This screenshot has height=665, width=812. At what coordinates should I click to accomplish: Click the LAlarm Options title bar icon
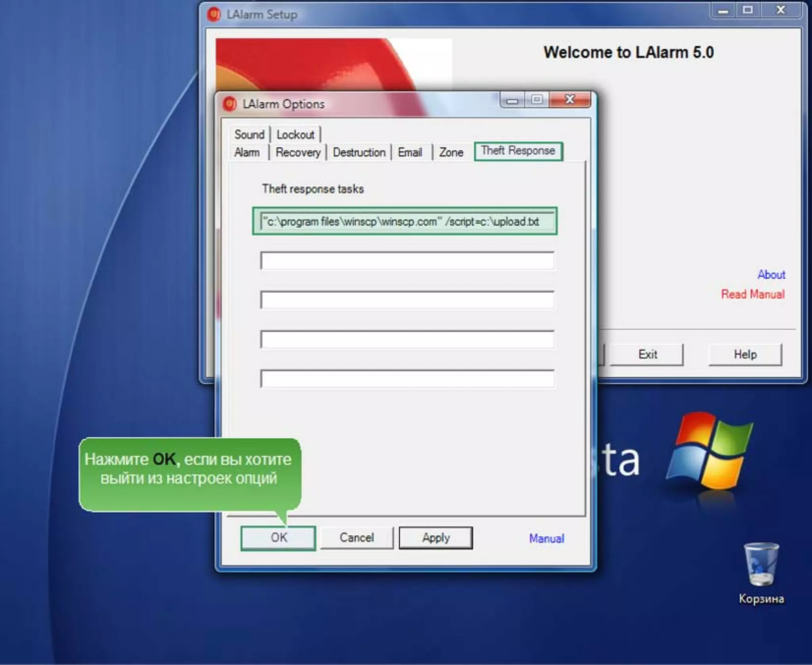[x=230, y=104]
